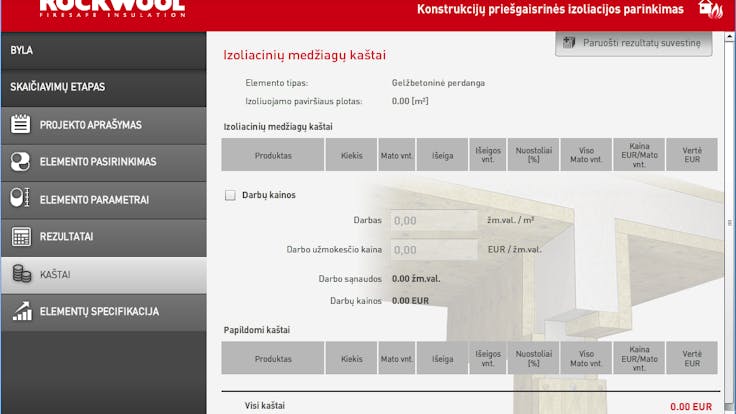Click Kiekis header in insulation materials table
The height and width of the screenshot is (414, 736).
coord(352,155)
